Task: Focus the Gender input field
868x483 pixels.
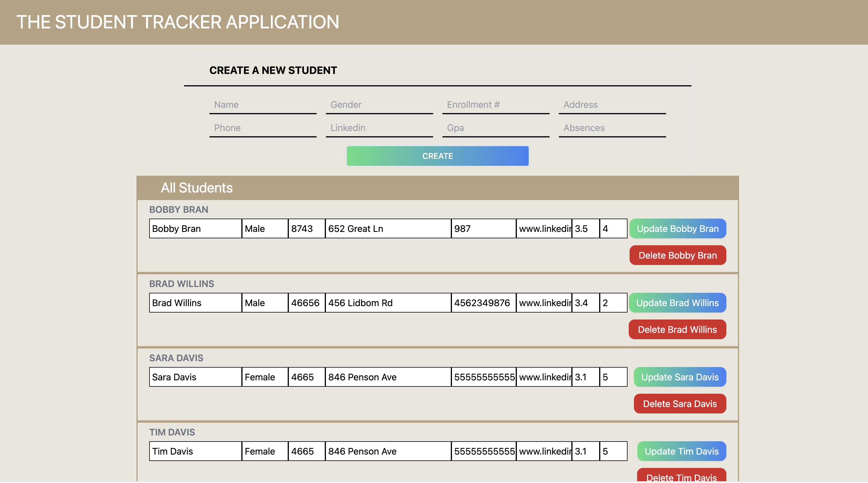Action: pyautogui.click(x=379, y=105)
